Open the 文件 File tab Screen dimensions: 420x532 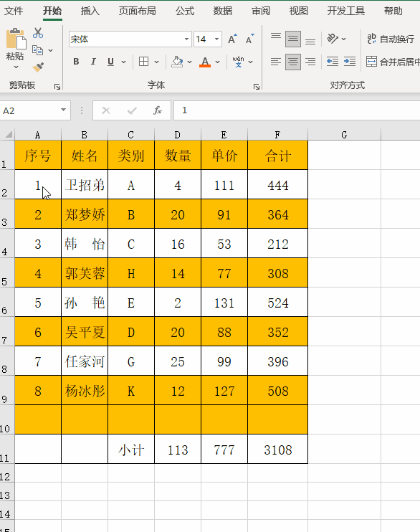pos(14,11)
